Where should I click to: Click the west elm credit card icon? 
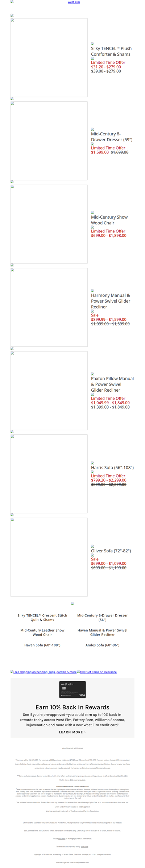click(x=72, y=690)
